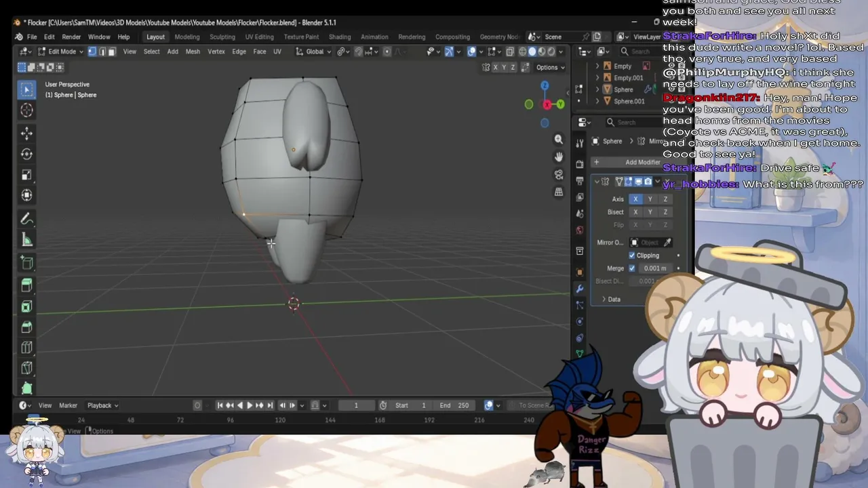The image size is (868, 488).
Task: Open the UV Editing workspace tab
Action: (260, 37)
